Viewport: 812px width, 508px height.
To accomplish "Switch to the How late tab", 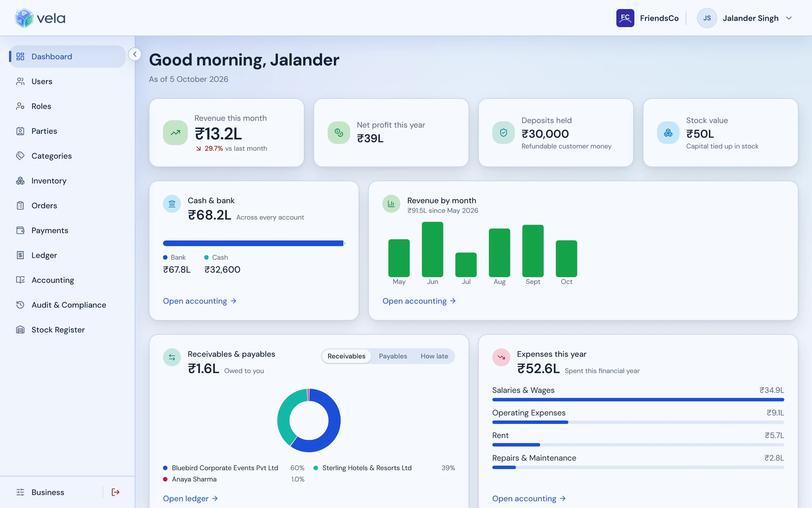I will [434, 356].
